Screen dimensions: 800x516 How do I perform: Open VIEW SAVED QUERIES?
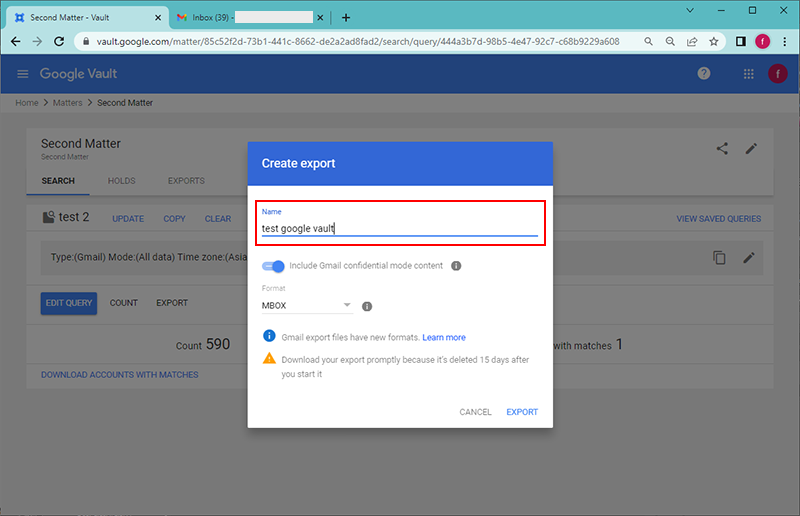click(x=718, y=218)
